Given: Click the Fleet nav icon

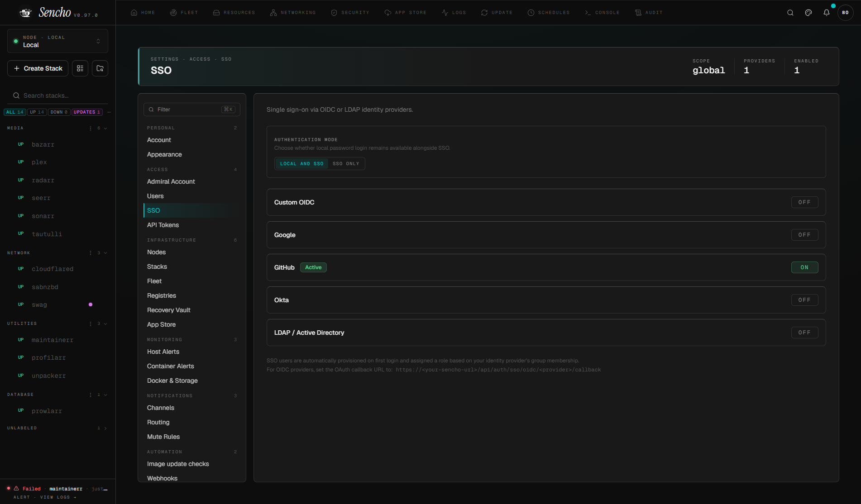Looking at the screenshot, I should click(x=173, y=13).
